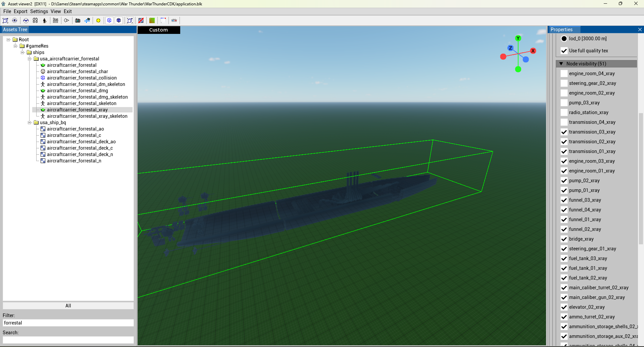644x347 pixels.
Task: Click the All filter button
Action: pyautogui.click(x=68, y=306)
